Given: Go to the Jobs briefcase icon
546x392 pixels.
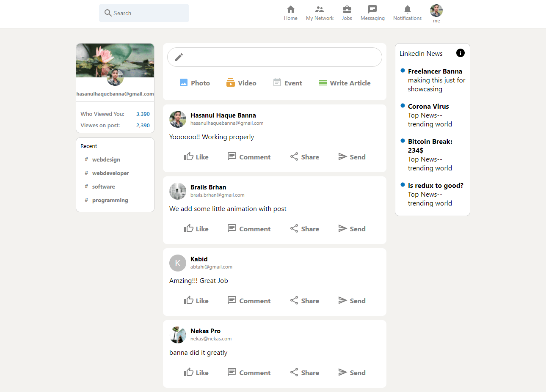Looking at the screenshot, I should 347,10.
